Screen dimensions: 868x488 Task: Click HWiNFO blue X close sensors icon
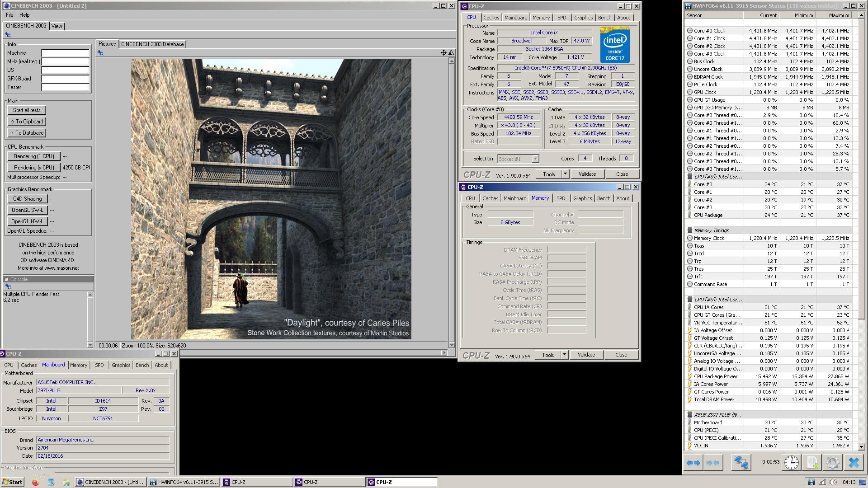point(854,463)
